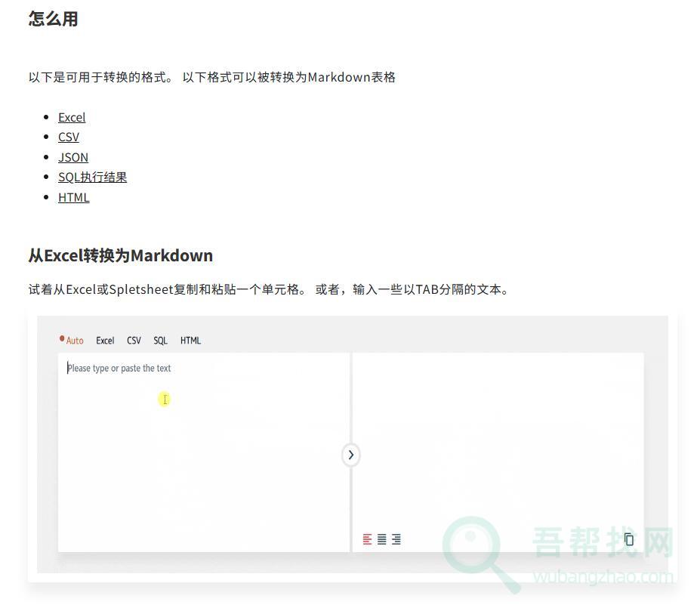Click the '以下是可用于转换的格式' paragraph

click(x=211, y=77)
